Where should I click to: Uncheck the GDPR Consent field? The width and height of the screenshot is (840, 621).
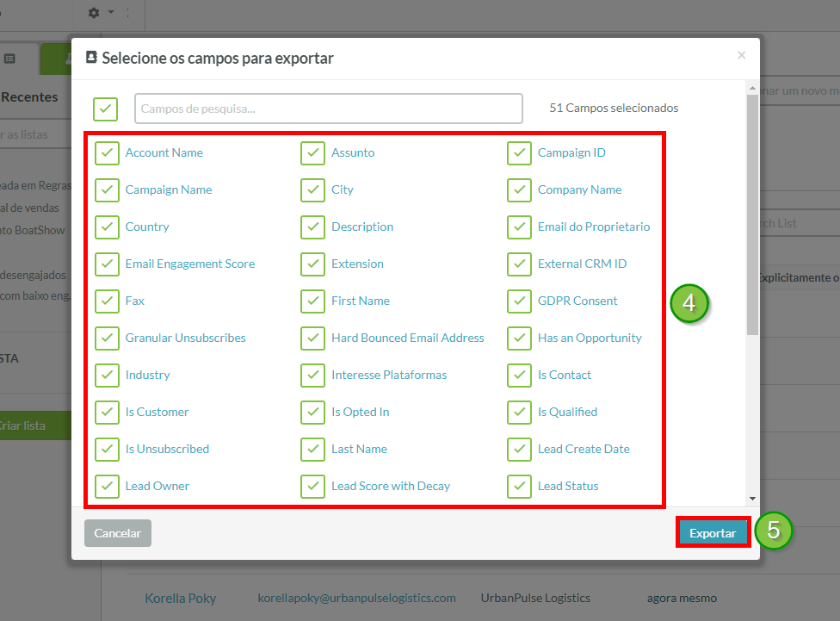coord(519,301)
